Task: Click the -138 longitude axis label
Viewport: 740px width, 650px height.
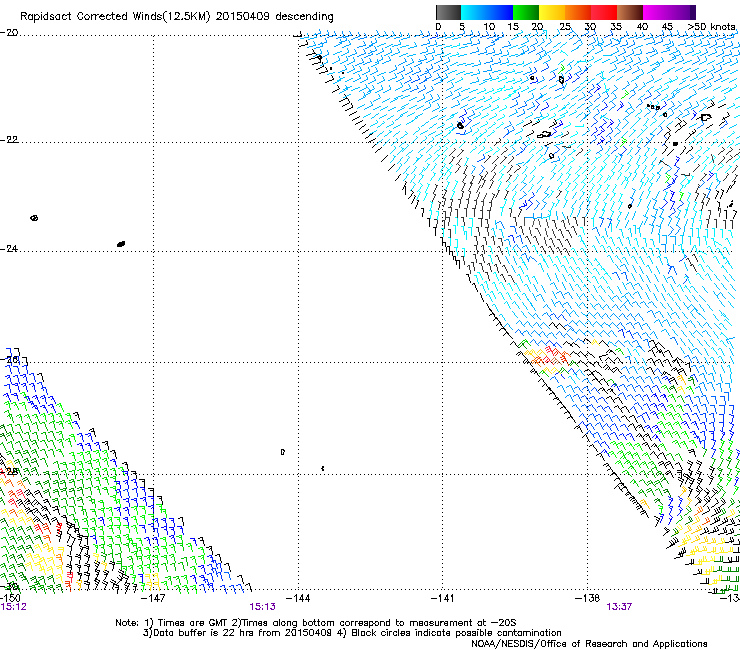Action: pyautogui.click(x=587, y=598)
